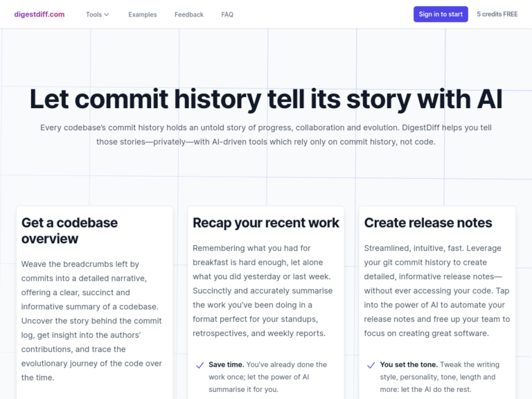
Task: Go to the Examples page
Action: click(142, 15)
